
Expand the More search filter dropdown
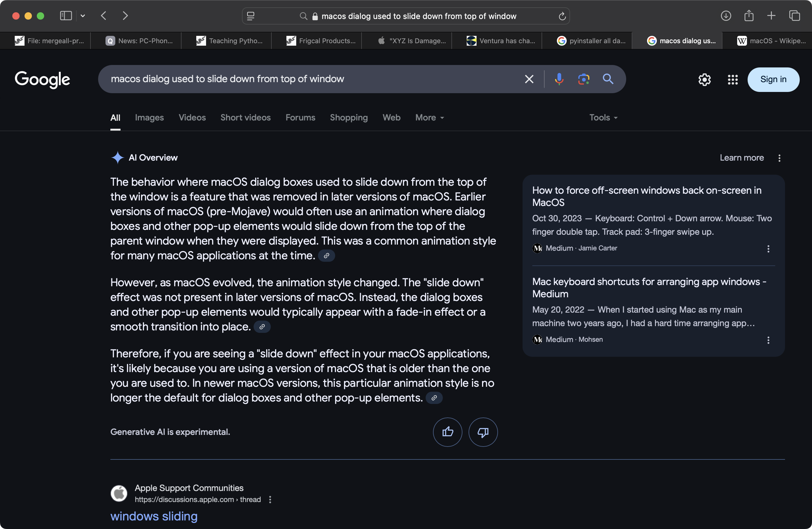429,118
